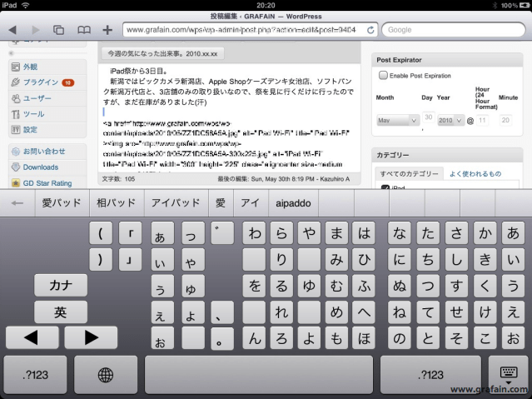532x399 pixels.
Task: Tap the 設定 settings menu icon
Action: tap(16, 129)
